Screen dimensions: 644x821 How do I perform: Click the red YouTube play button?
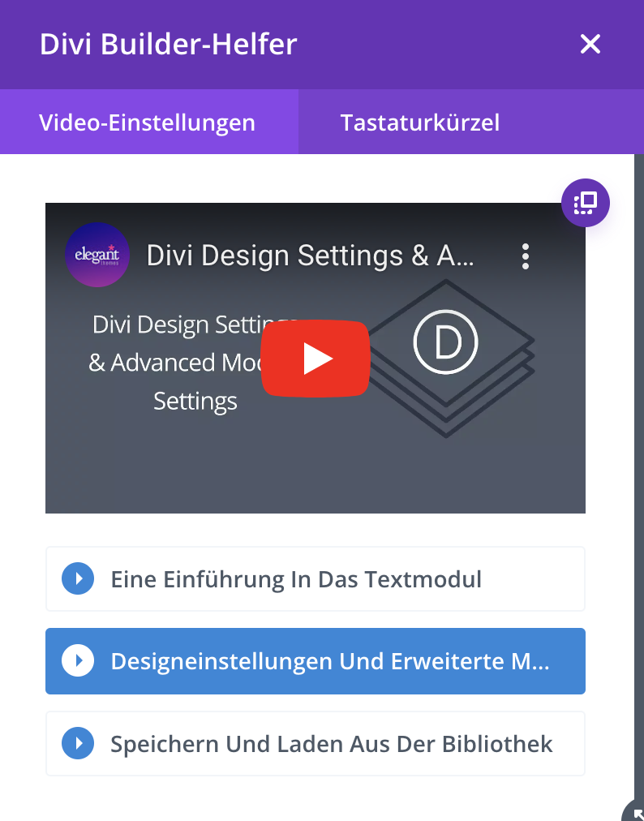click(316, 359)
